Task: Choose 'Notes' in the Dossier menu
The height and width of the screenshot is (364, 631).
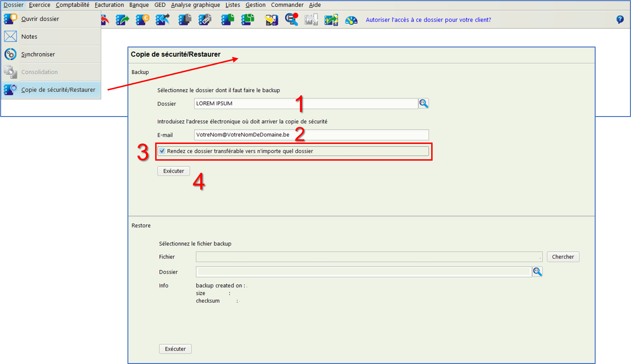Action: [51, 37]
